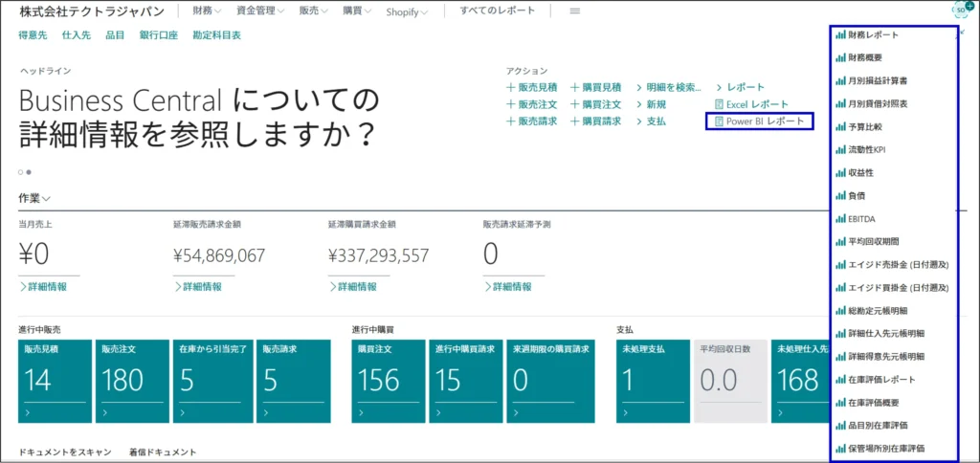Click 詳細情報 under 延滞販売請求金額
Screen dimensions: 980x463
(198, 287)
